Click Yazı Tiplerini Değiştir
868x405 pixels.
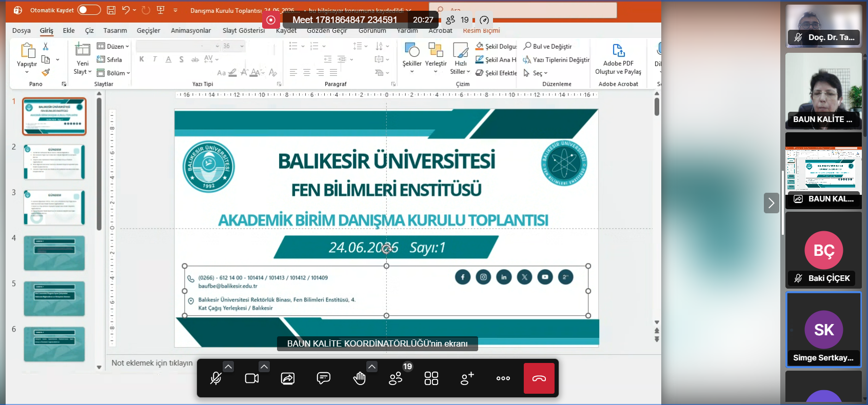556,59
